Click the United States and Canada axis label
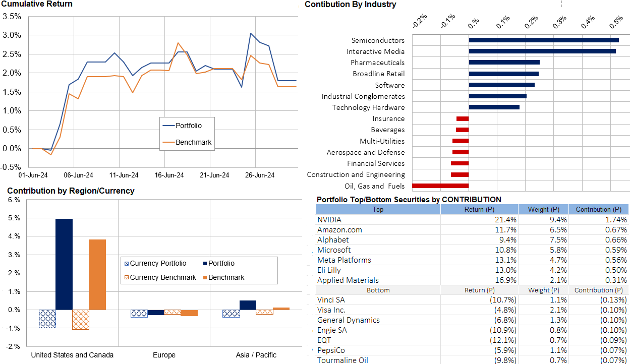The width and height of the screenshot is (630, 364). point(72,355)
